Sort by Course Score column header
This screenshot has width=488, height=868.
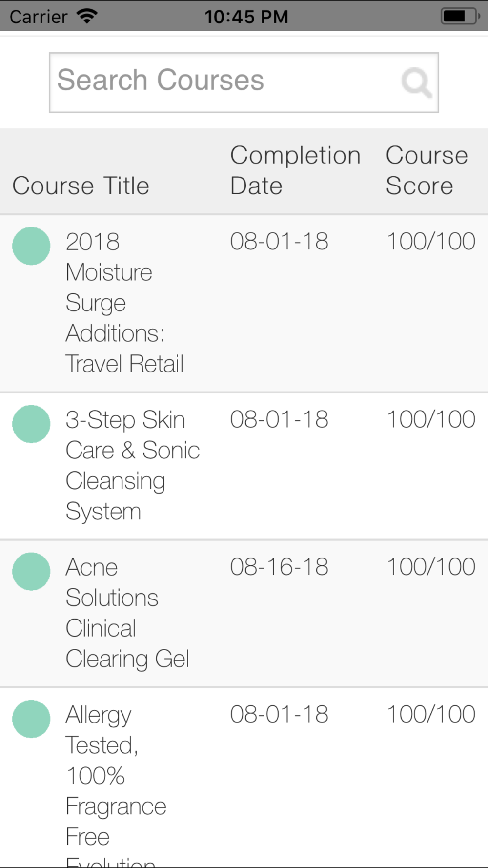(x=427, y=170)
